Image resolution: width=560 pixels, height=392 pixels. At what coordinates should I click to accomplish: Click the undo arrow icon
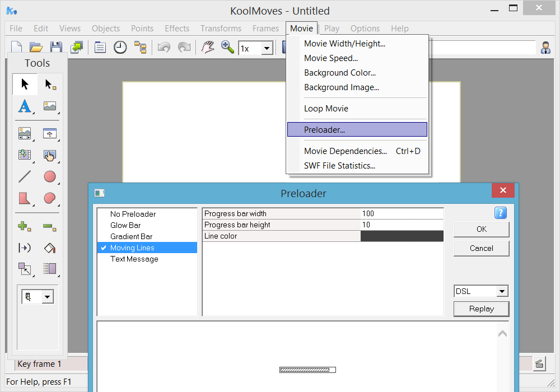click(x=164, y=47)
